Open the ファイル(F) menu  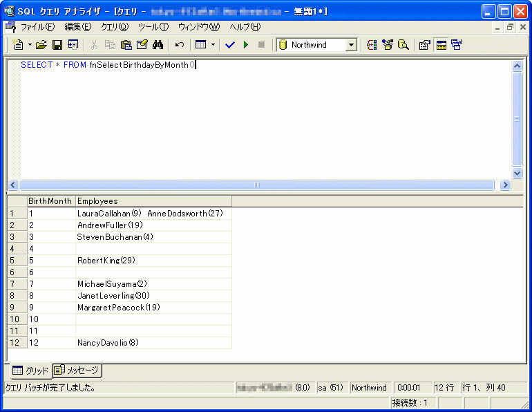38,27
